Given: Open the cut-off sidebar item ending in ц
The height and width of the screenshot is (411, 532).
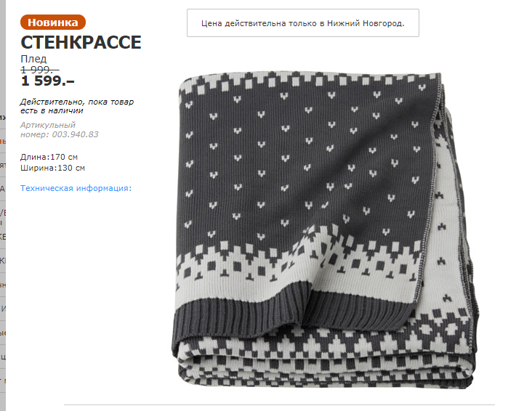Looking at the screenshot, I should tap(3, 357).
